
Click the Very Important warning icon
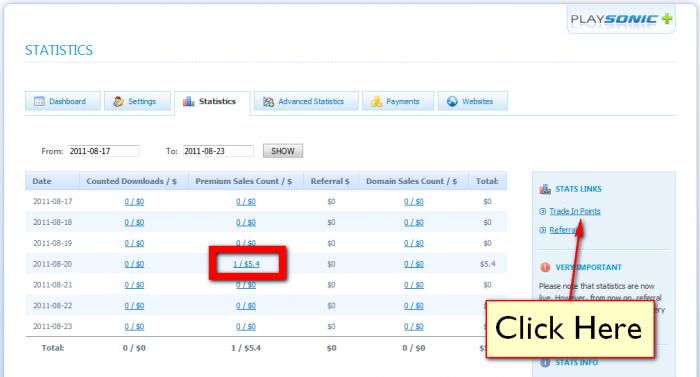[x=545, y=267]
